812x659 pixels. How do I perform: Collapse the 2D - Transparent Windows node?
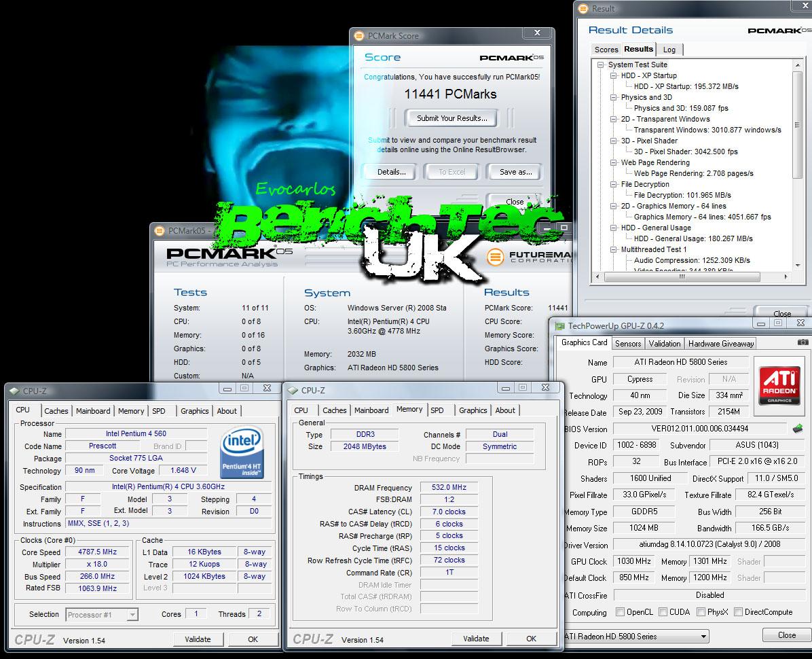pos(614,119)
